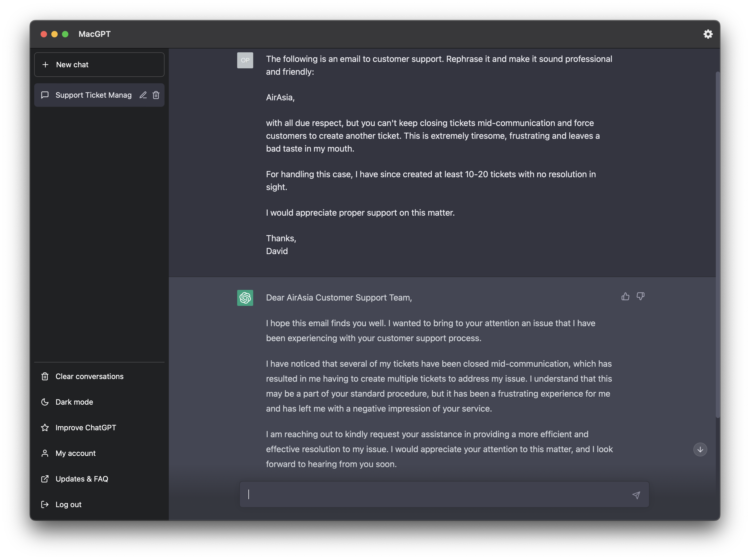Image resolution: width=750 pixels, height=560 pixels.
Task: Click the "David" signature text
Action: (x=277, y=251)
